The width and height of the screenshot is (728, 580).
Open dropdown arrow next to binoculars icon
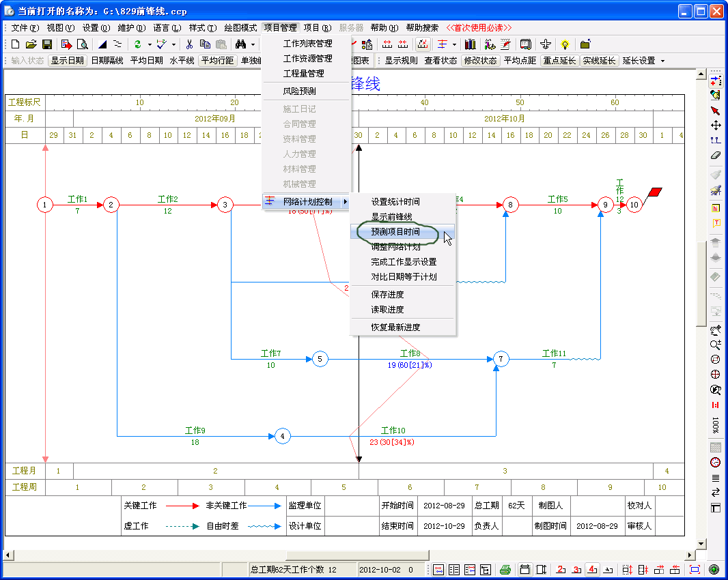tap(253, 44)
